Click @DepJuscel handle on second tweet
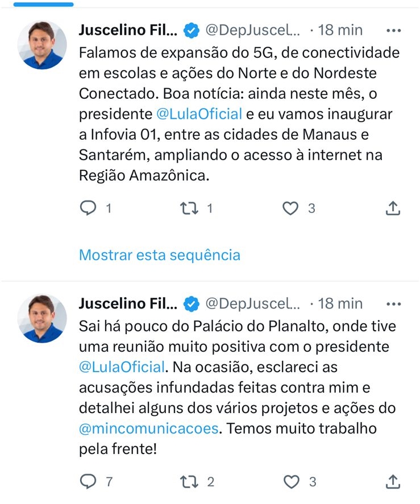 (252, 303)
